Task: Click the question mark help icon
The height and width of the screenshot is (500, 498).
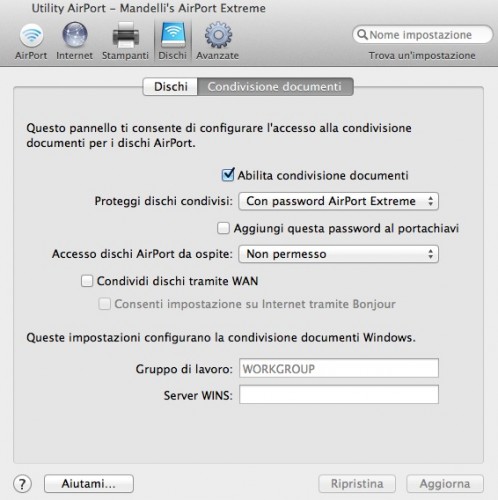Action: pos(22,483)
